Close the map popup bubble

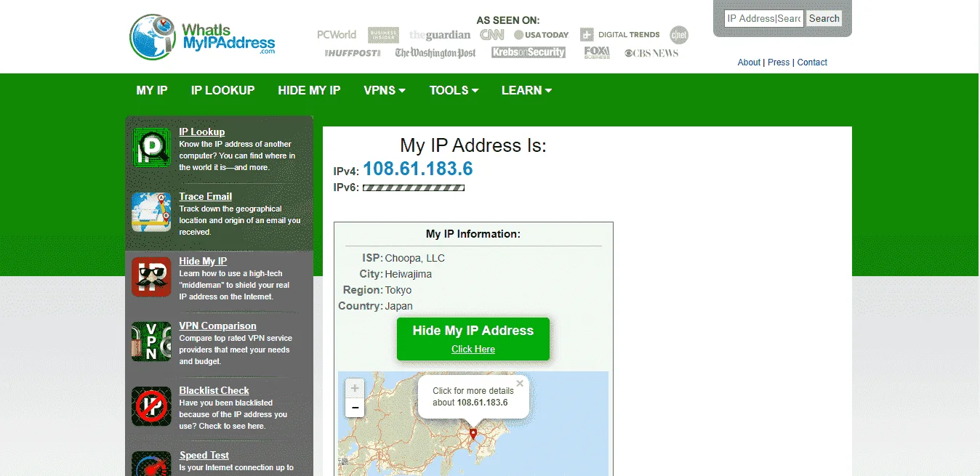click(520, 384)
